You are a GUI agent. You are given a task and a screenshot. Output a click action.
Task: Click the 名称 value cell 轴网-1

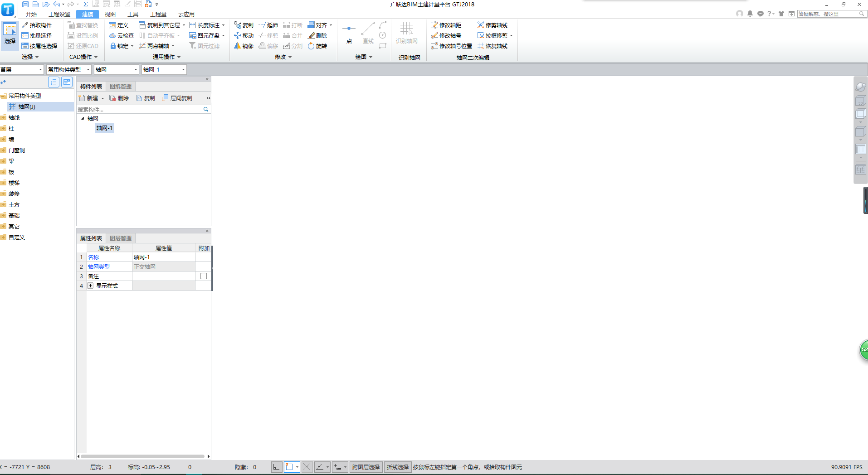[164, 257]
